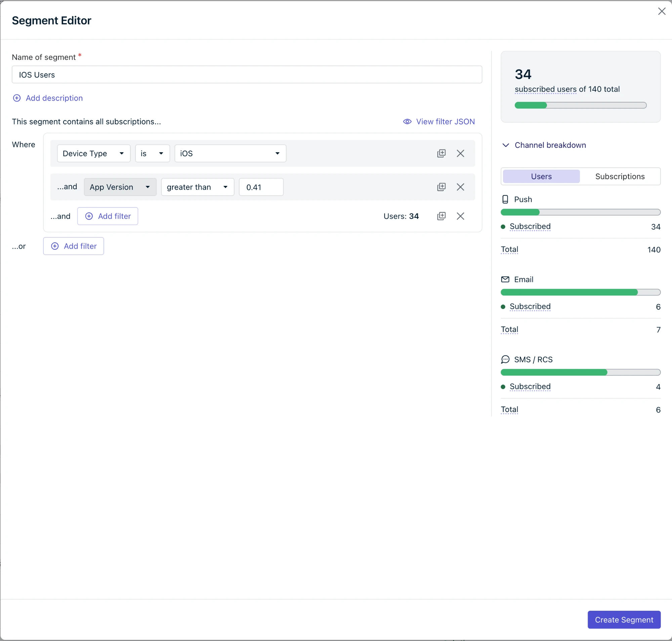The height and width of the screenshot is (641, 672).
Task: Click the plus icon beside Add description
Action: pos(17,98)
